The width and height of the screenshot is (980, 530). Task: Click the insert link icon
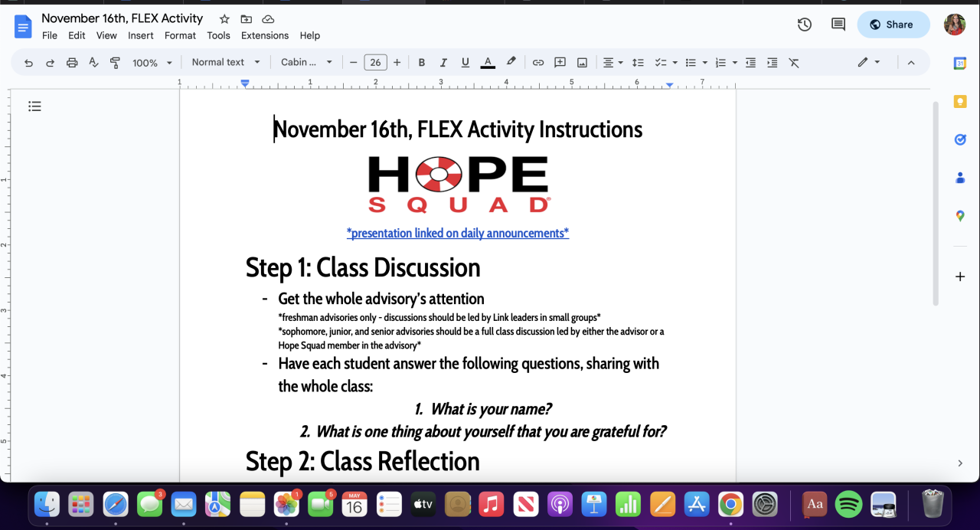point(538,63)
